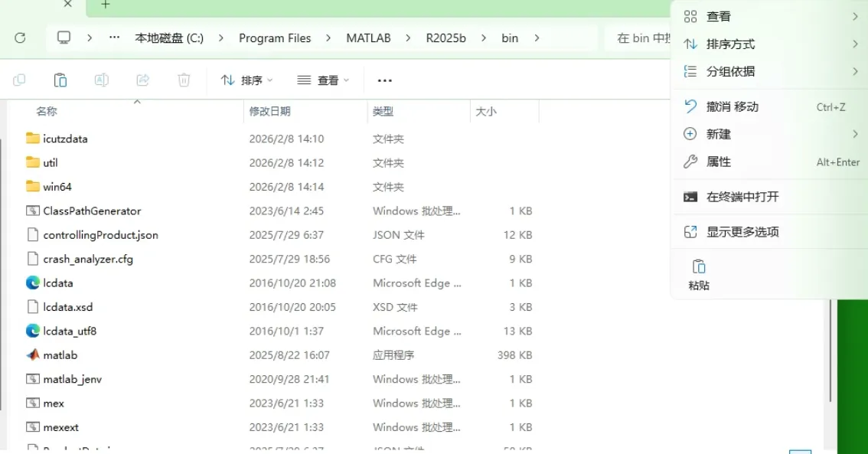Click the refresh icon in address bar

pos(20,38)
